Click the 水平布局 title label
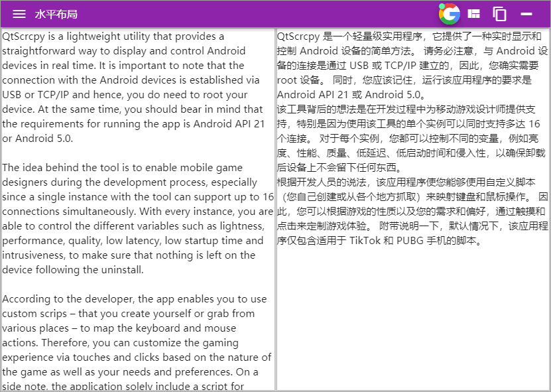551x392 pixels. [56, 14]
